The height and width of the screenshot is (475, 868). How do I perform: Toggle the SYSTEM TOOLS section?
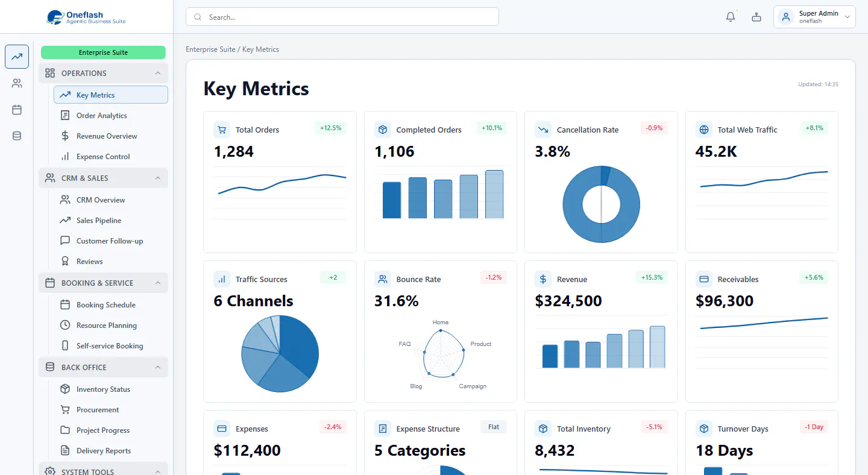coord(103,469)
